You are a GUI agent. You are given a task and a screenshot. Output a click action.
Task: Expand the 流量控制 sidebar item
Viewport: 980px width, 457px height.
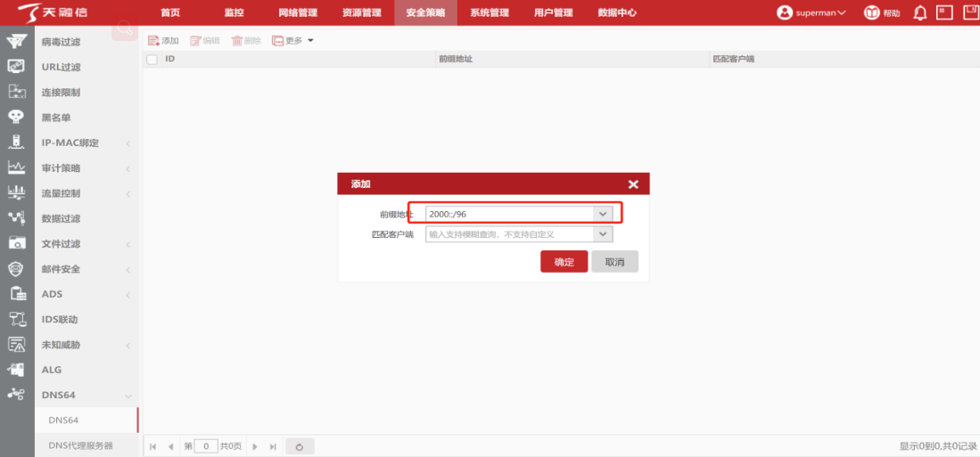[128, 194]
